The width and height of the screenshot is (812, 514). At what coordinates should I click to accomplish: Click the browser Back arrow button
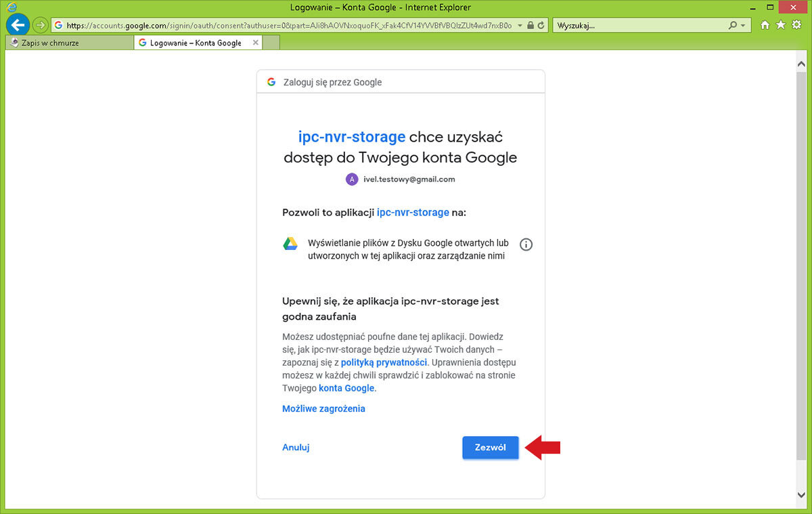pyautogui.click(x=17, y=25)
